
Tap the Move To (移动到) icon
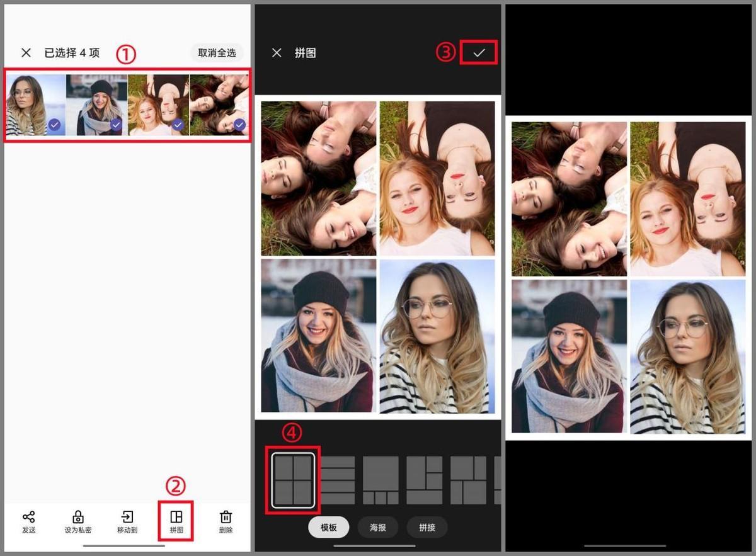127,521
